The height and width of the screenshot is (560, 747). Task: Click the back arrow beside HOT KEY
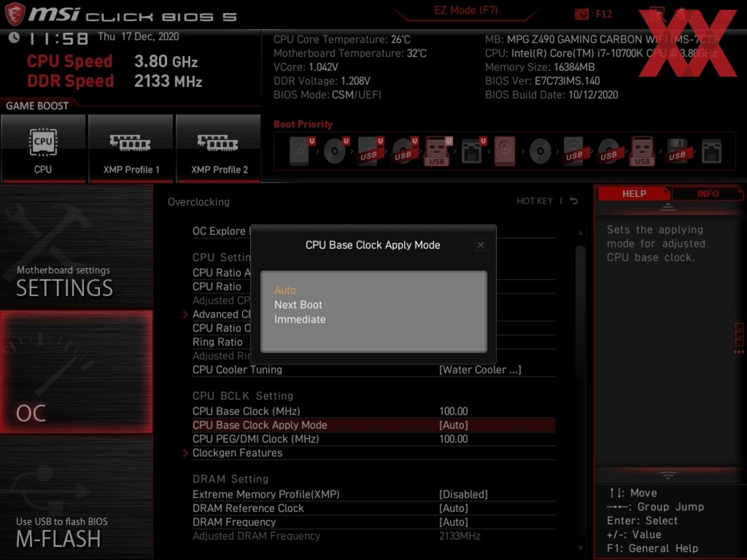coord(574,201)
